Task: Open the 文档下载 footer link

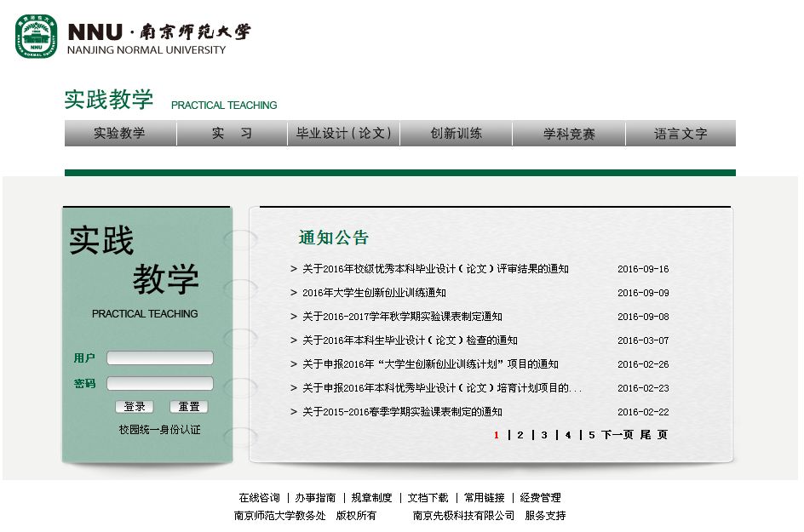Action: point(428,498)
